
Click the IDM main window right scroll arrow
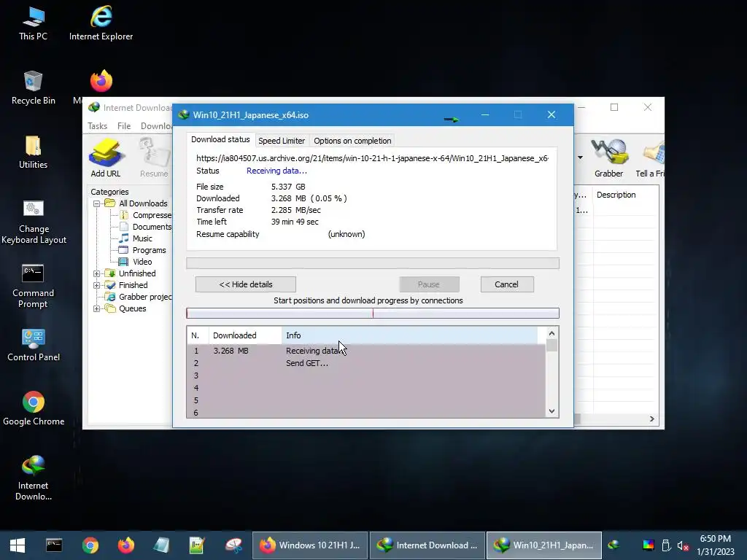tap(651, 419)
